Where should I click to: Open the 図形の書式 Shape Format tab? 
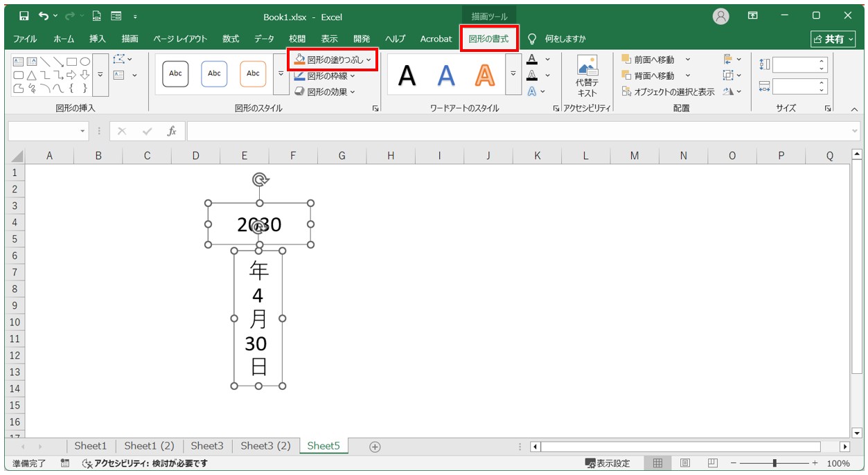click(x=488, y=39)
